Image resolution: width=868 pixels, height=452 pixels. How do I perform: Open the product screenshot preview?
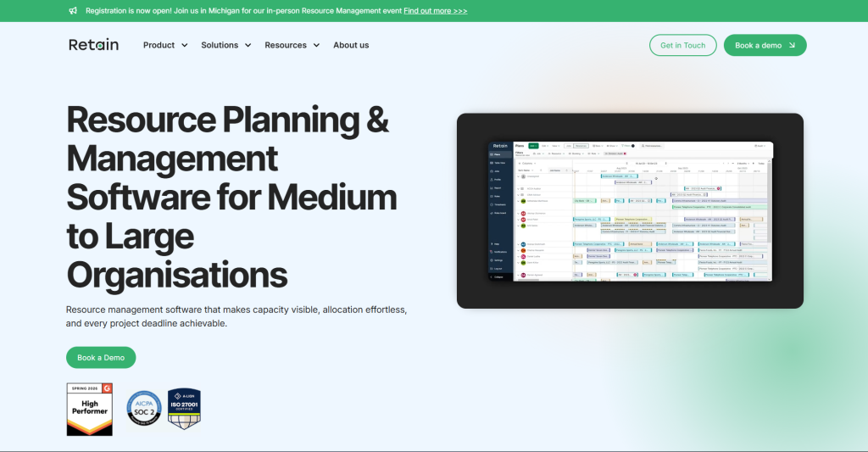[630, 211]
